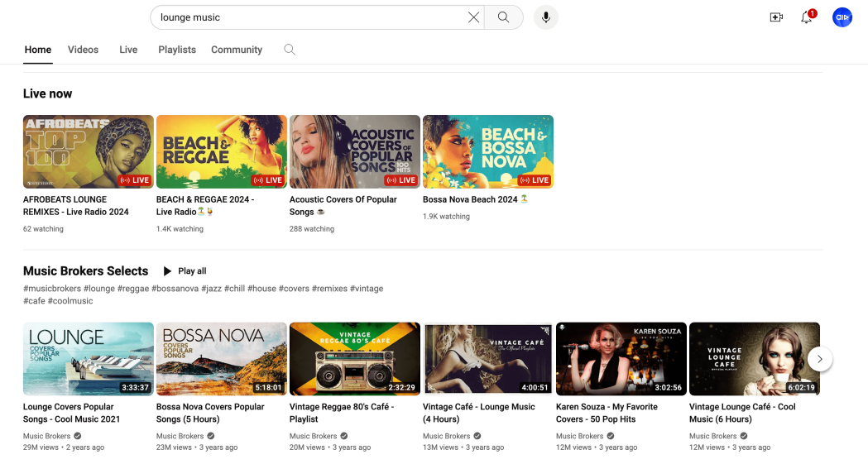
Task: Click Music Brokers channel under Vintage Reggae video
Action: [314, 436]
